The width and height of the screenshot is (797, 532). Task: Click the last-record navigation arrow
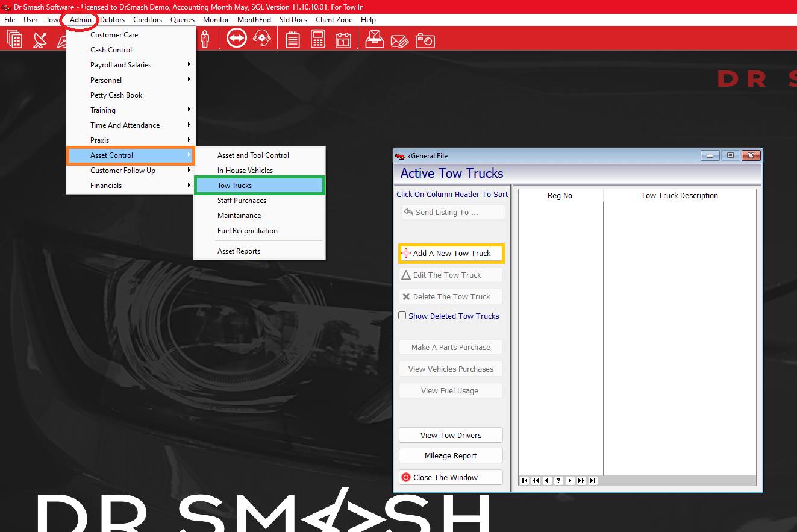[x=593, y=480]
